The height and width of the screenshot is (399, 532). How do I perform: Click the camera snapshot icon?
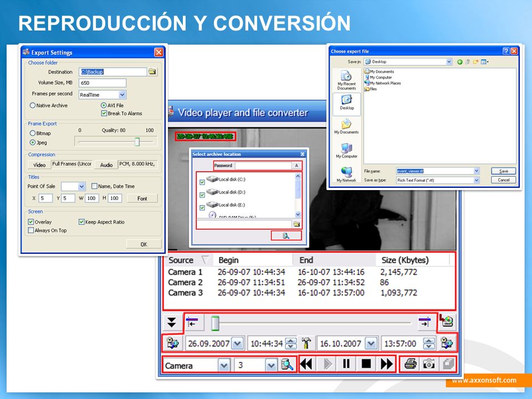click(x=429, y=365)
